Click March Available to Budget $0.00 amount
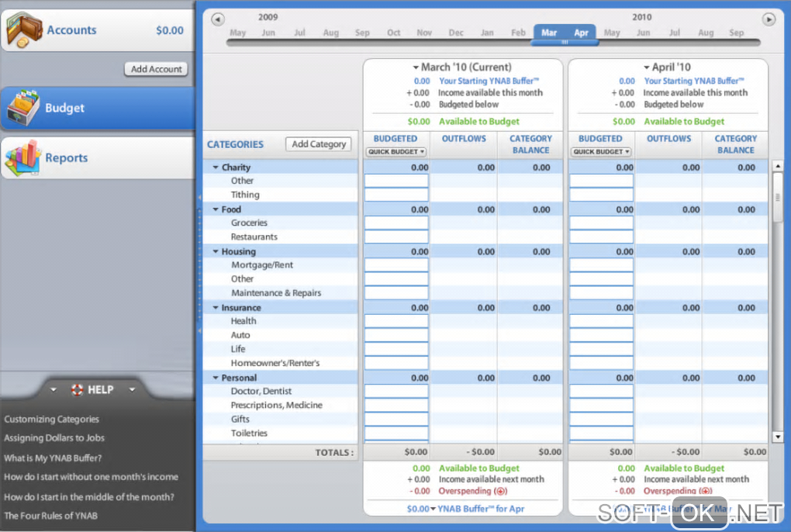The height and width of the screenshot is (532, 791). pos(419,122)
